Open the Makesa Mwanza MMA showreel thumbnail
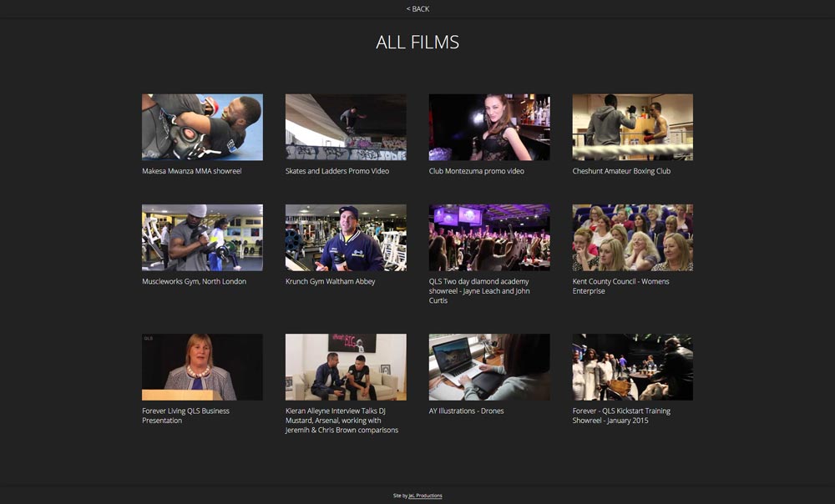Image resolution: width=835 pixels, height=504 pixels. click(202, 127)
